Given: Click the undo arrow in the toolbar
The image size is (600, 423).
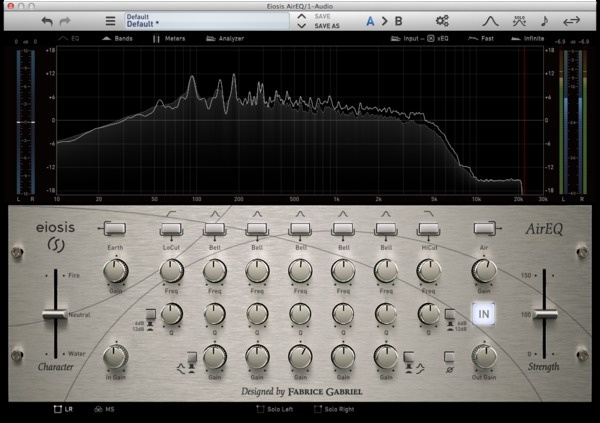Looking at the screenshot, I should click(47, 20).
